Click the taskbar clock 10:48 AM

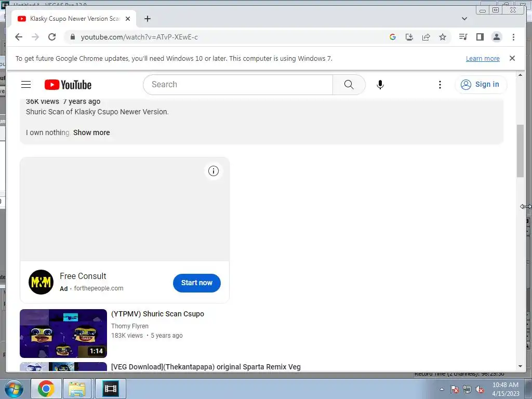pos(506,385)
